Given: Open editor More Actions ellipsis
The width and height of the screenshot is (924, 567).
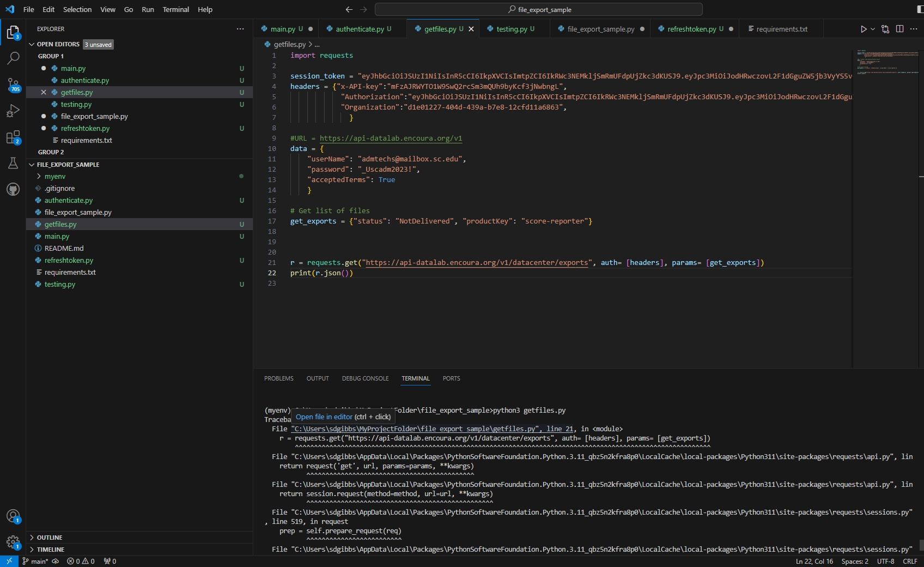Looking at the screenshot, I should [x=914, y=29].
